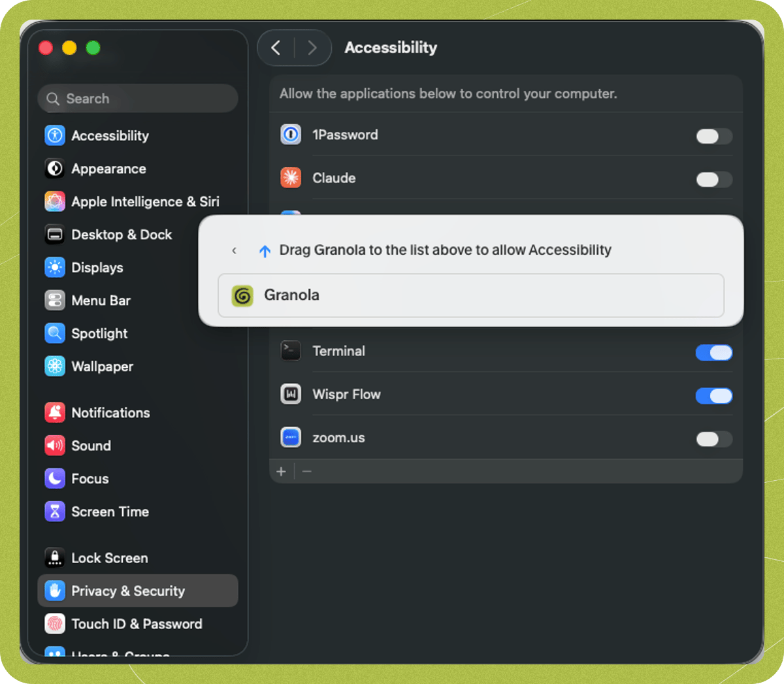Click the Touch ID fingerprint icon

(x=55, y=624)
